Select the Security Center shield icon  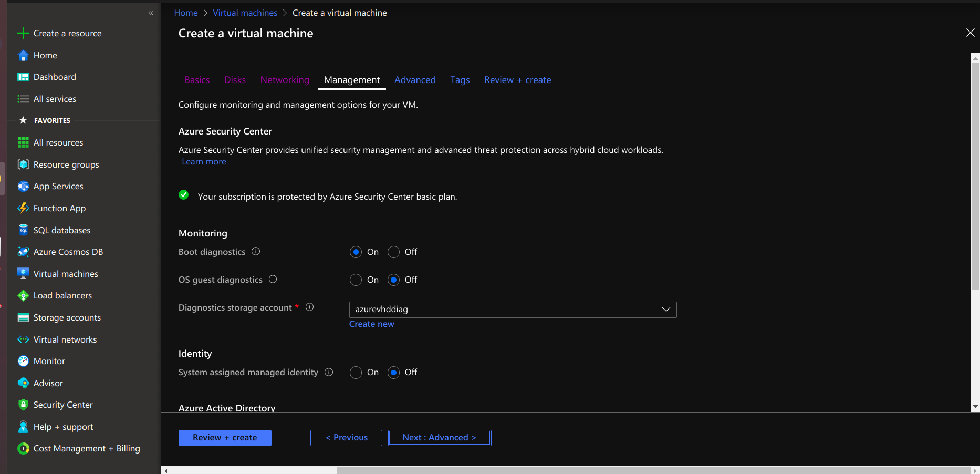point(23,405)
